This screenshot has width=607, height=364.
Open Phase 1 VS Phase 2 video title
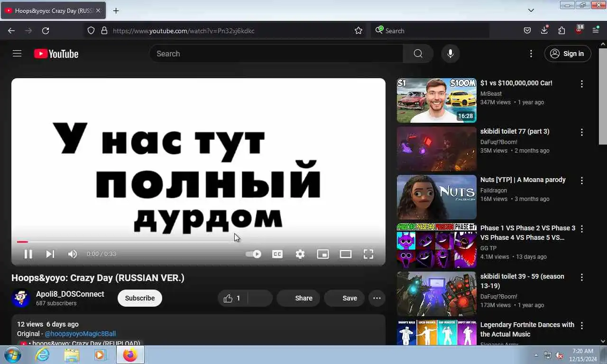[x=528, y=233]
